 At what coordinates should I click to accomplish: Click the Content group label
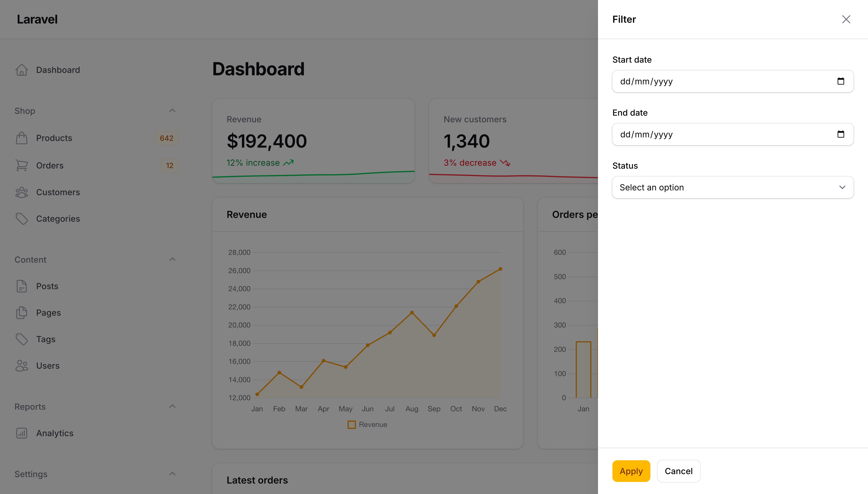coord(30,260)
